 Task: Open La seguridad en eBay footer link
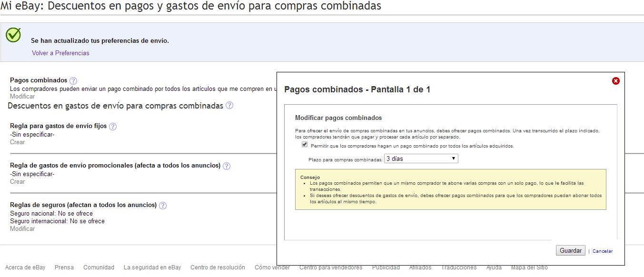coord(152,267)
